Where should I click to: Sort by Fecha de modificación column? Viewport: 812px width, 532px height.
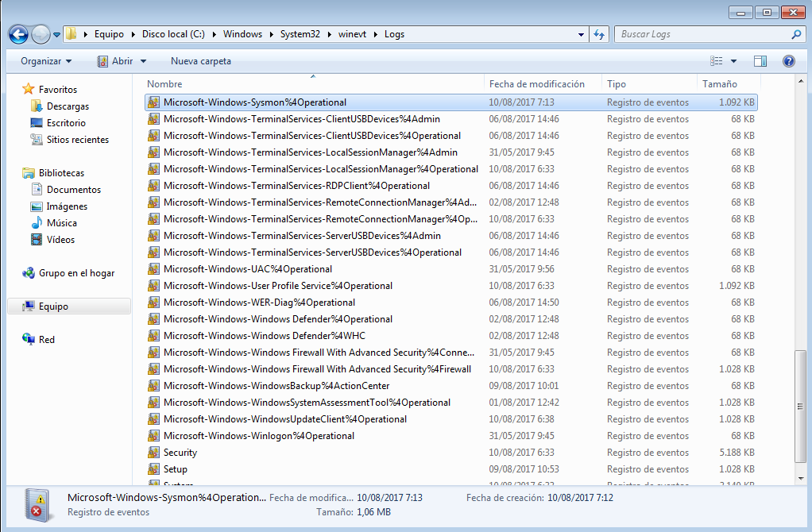[536, 84]
